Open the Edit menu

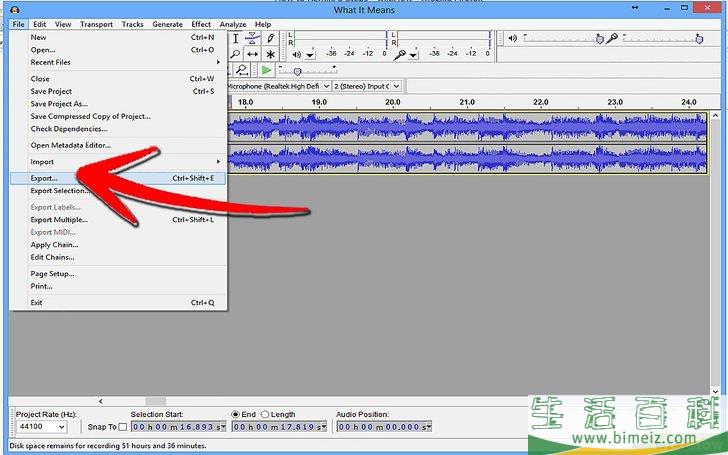point(39,24)
